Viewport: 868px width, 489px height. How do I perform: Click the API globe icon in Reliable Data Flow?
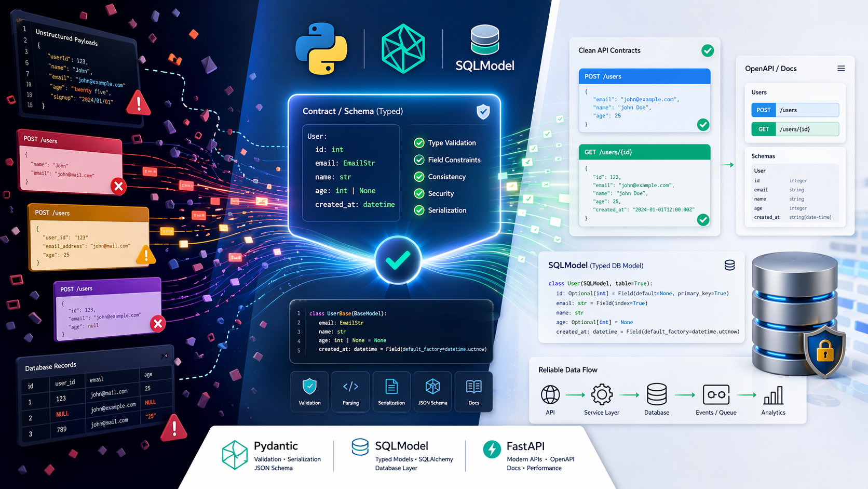pos(550,394)
